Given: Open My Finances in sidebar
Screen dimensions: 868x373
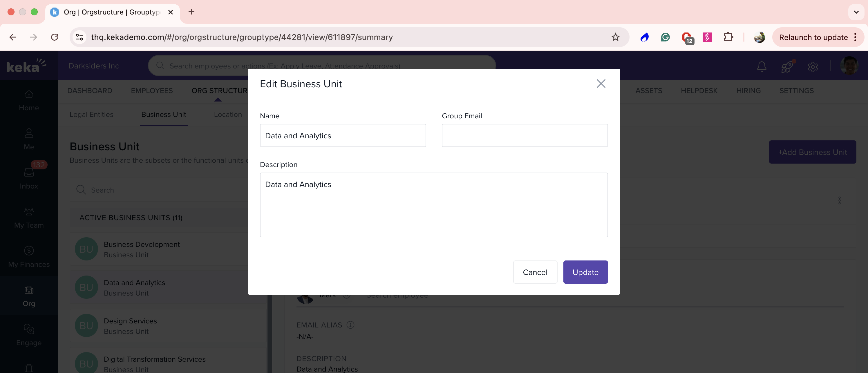Looking at the screenshot, I should pos(29,256).
